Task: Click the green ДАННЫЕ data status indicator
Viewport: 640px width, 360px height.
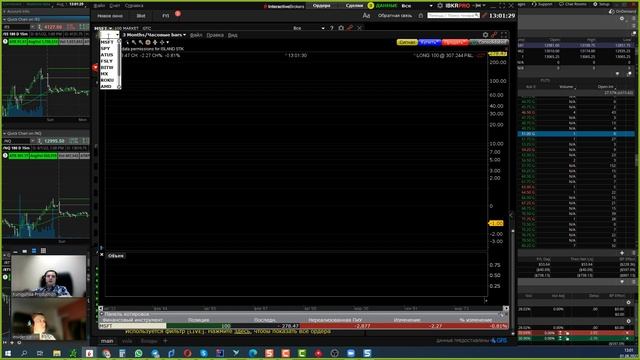Action: [386, 6]
